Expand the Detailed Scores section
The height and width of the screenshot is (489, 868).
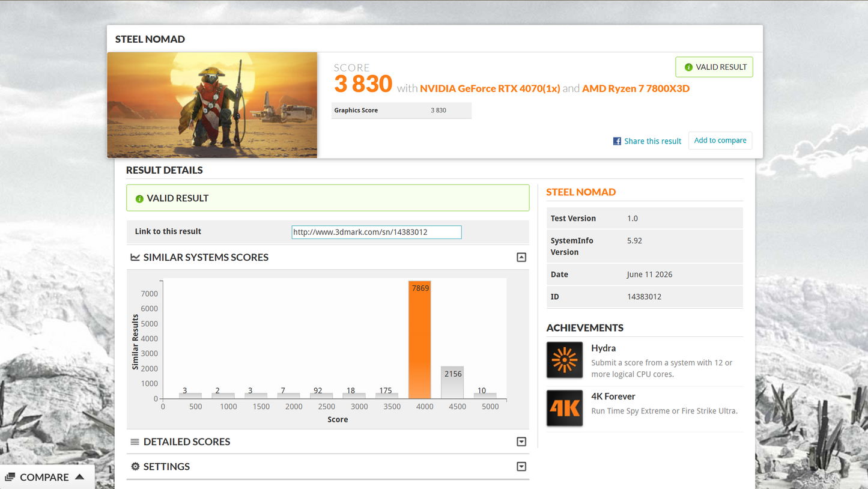521,442
